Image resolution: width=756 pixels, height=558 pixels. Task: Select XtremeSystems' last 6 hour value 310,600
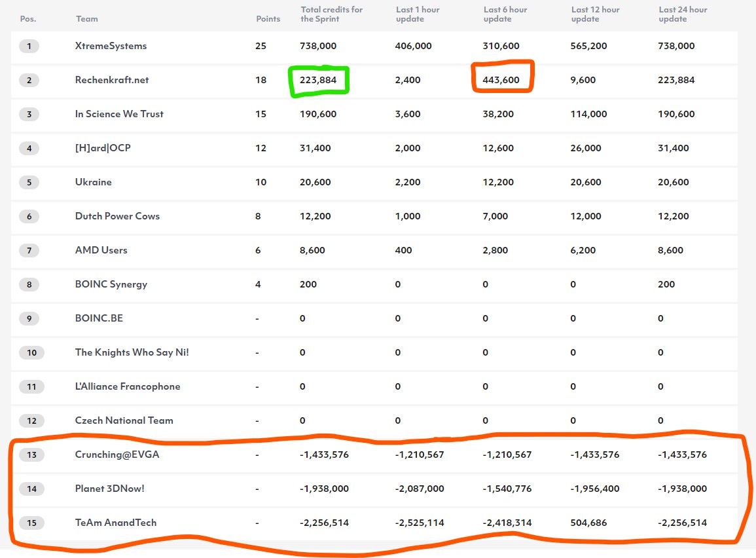click(501, 46)
